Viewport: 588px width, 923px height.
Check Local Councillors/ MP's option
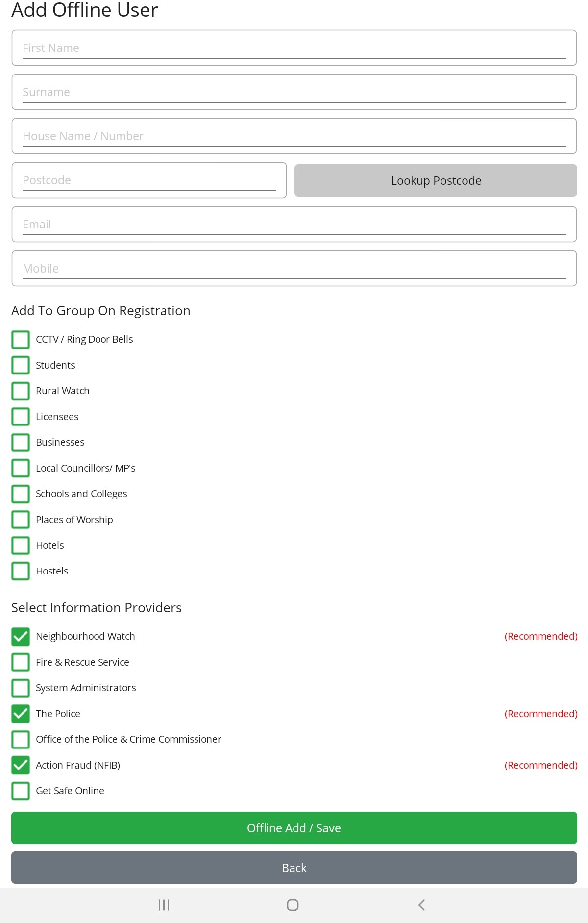point(21,468)
